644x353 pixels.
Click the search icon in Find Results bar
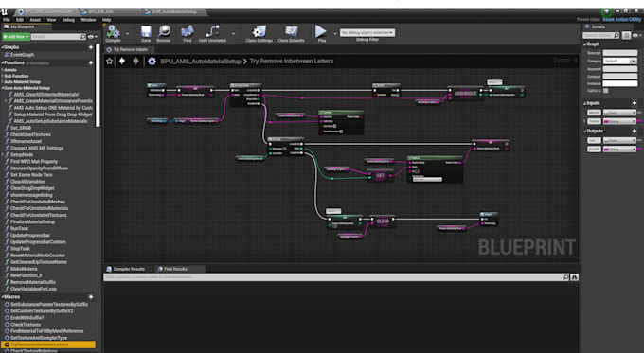565,277
